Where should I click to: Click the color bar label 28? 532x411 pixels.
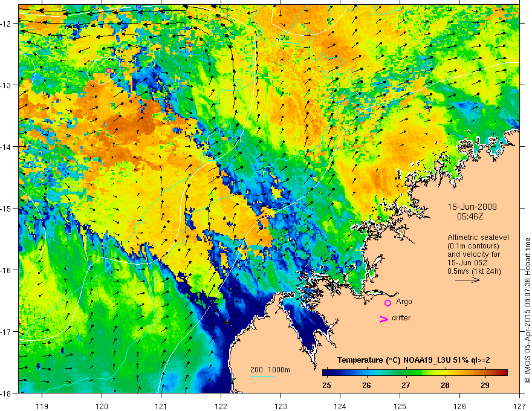[445, 385]
